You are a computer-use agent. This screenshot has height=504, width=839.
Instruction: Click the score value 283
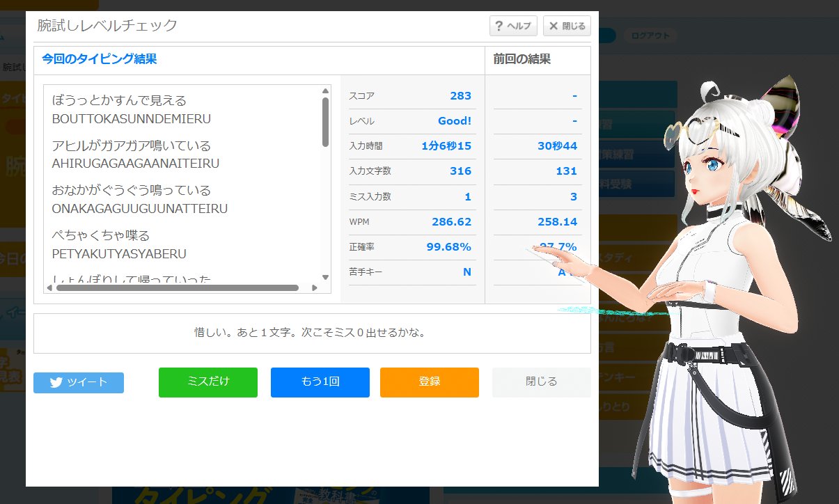pos(461,95)
